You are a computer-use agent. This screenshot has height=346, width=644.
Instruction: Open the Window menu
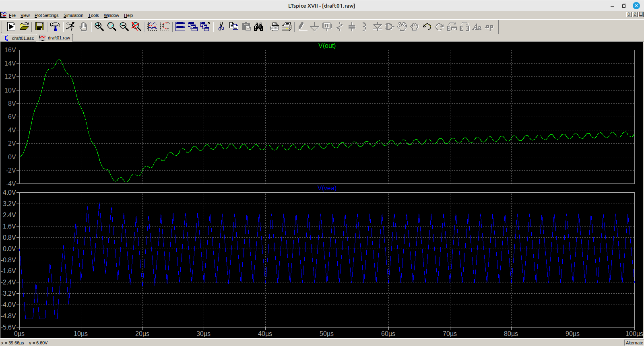[x=111, y=15]
